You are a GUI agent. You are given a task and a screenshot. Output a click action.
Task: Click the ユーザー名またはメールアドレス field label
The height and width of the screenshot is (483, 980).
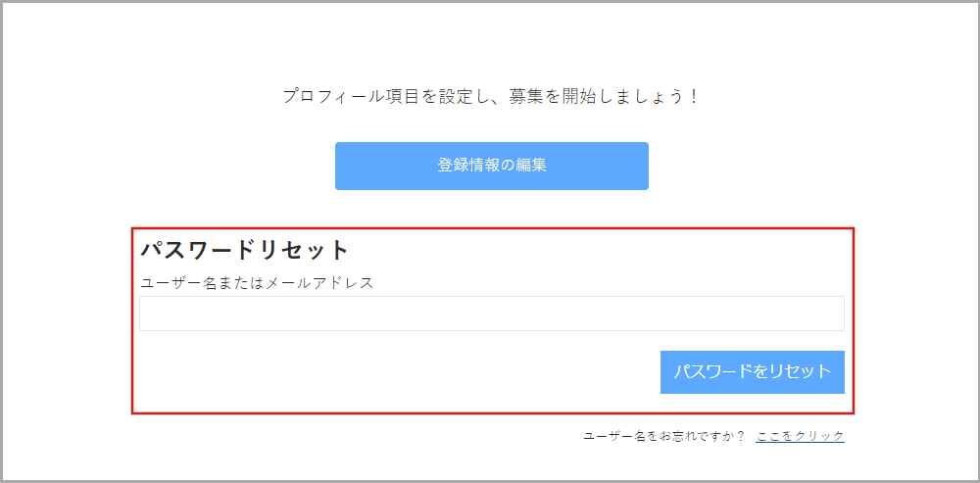(x=257, y=283)
